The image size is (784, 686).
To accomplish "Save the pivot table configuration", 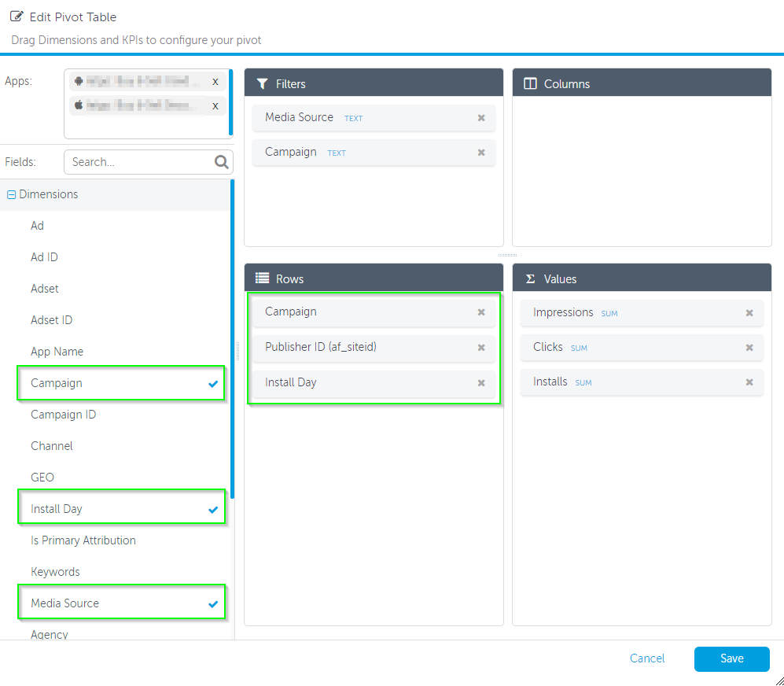I will click(x=731, y=658).
